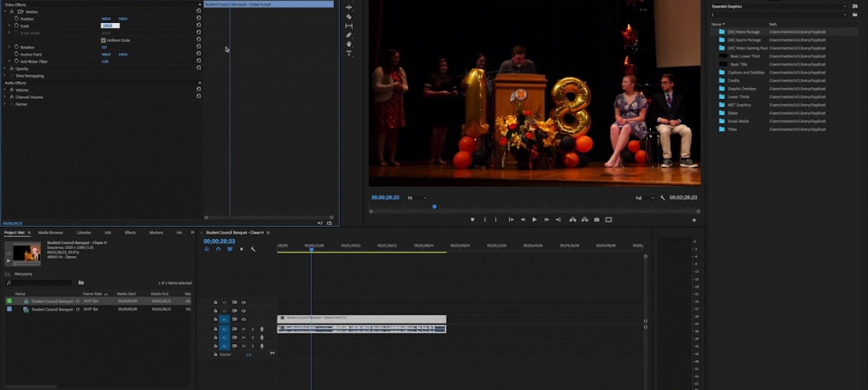The width and height of the screenshot is (868, 390).
Task: Toggle animation stopwatch for Rotation
Action: click(17, 47)
